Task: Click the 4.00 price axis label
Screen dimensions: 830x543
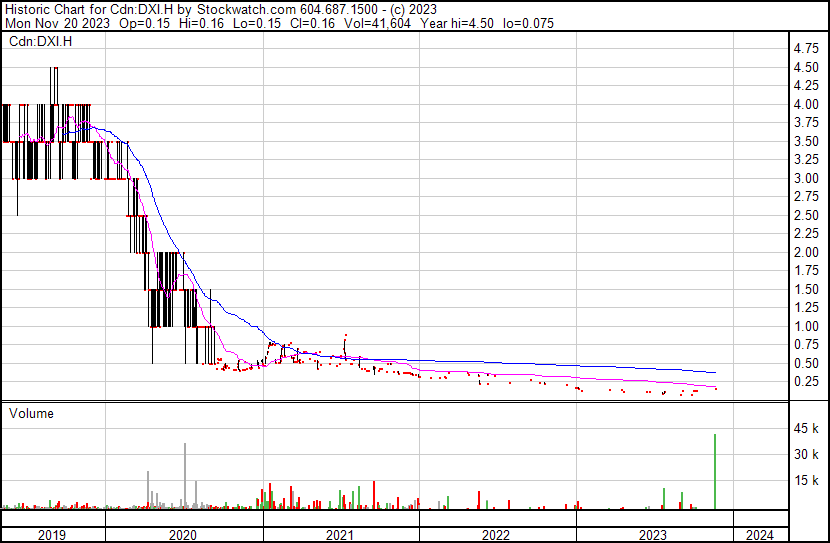Action: 806,104
